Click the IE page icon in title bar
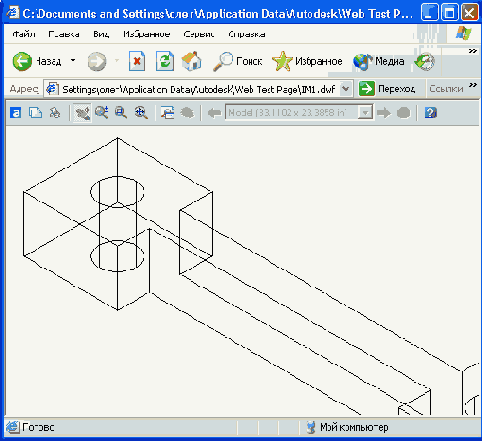The width and height of the screenshot is (482, 441). (13, 13)
